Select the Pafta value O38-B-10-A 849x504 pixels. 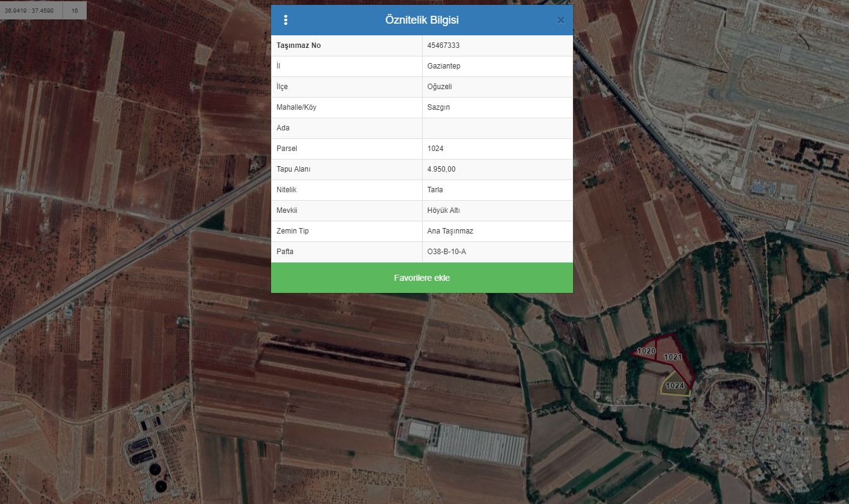[x=446, y=252]
